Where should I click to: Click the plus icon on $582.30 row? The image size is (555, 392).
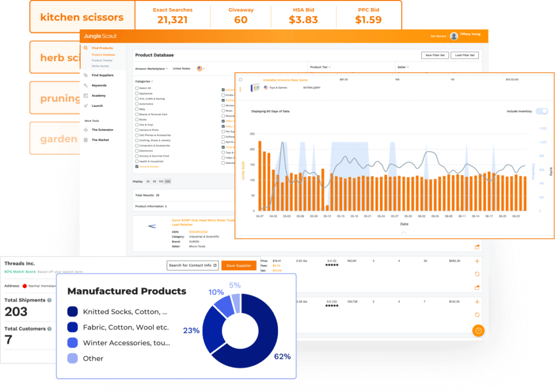[477, 261]
